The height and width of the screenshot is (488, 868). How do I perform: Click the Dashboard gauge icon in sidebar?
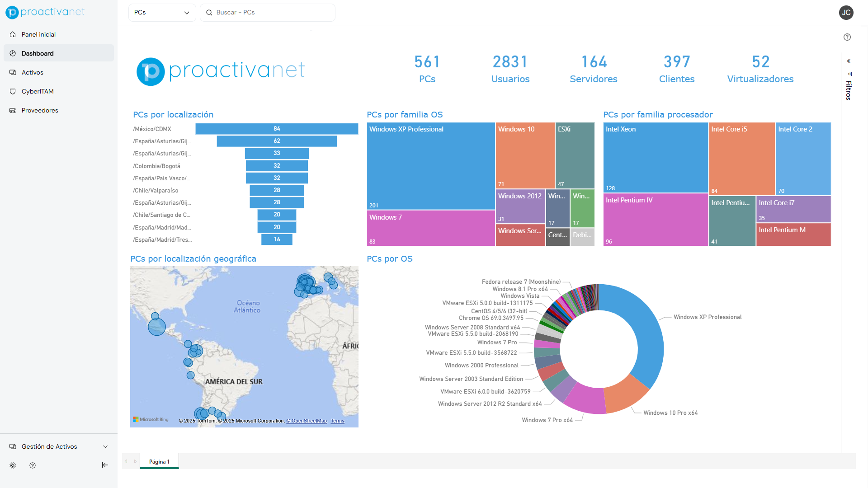point(13,53)
